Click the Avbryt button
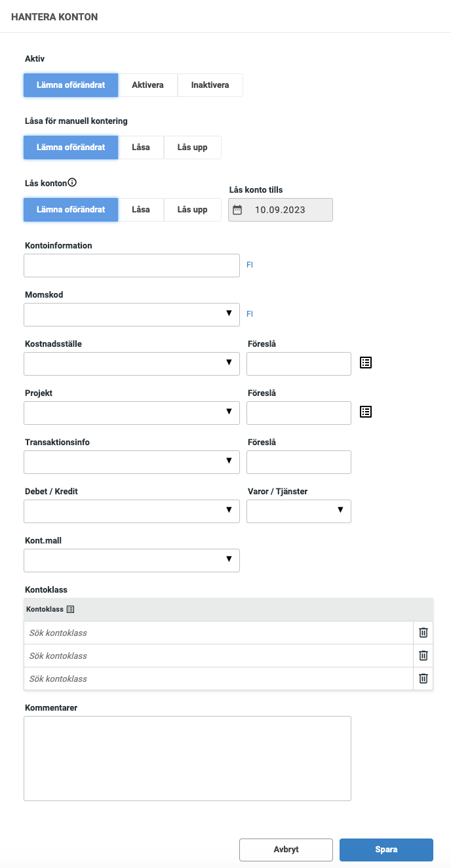 tap(286, 850)
